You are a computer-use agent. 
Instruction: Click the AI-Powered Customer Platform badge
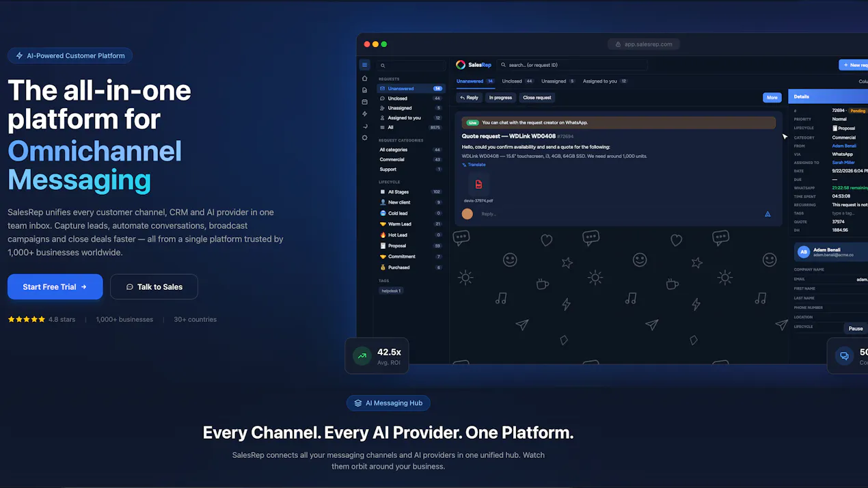point(70,56)
